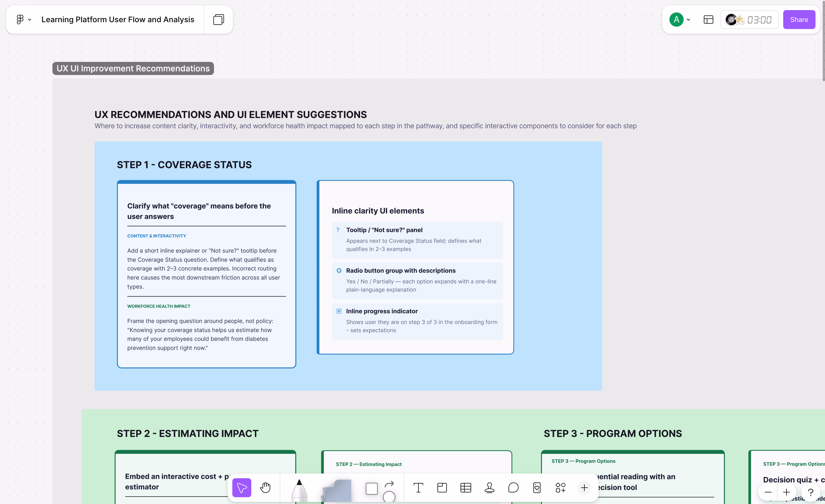Open the pages panel icon

tap(218, 20)
